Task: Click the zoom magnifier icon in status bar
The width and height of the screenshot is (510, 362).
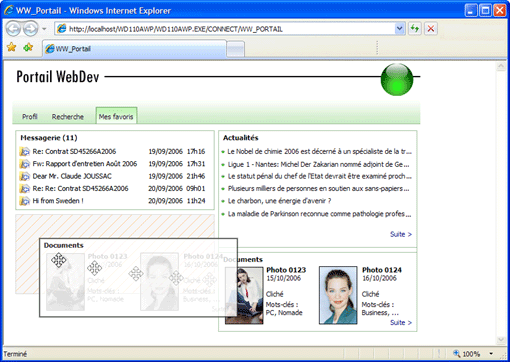Action: [457, 354]
